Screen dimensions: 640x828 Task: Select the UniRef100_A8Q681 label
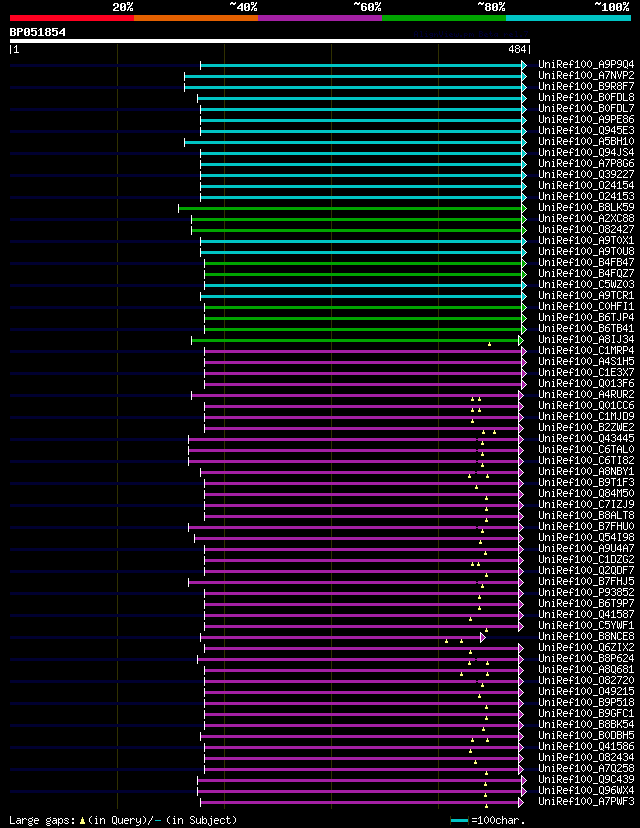point(586,670)
